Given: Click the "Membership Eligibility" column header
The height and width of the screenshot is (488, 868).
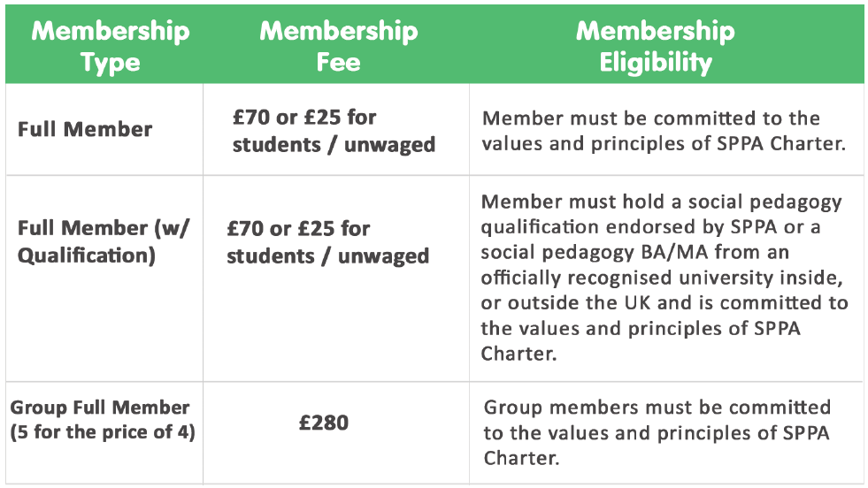Looking at the screenshot, I should tap(656, 47).
